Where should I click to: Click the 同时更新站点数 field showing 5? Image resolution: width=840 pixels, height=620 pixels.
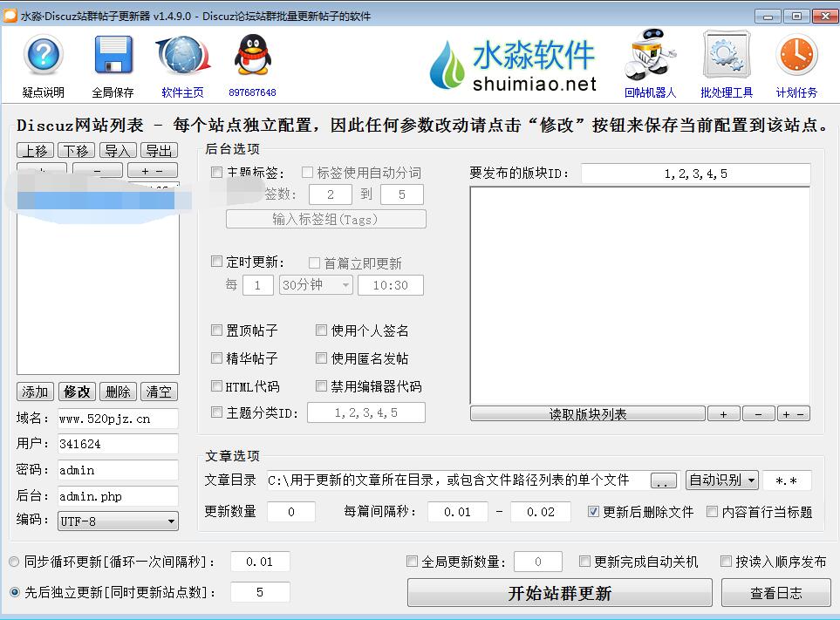[x=260, y=592]
